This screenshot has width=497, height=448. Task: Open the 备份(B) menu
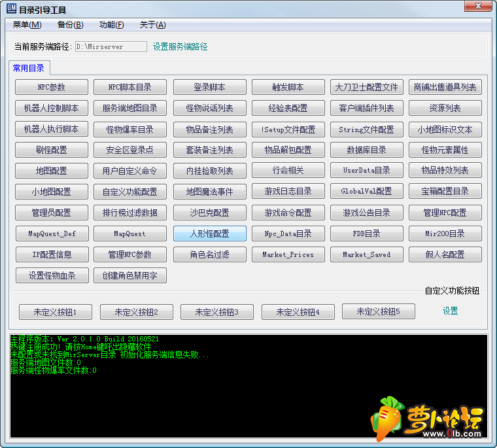pos(70,25)
